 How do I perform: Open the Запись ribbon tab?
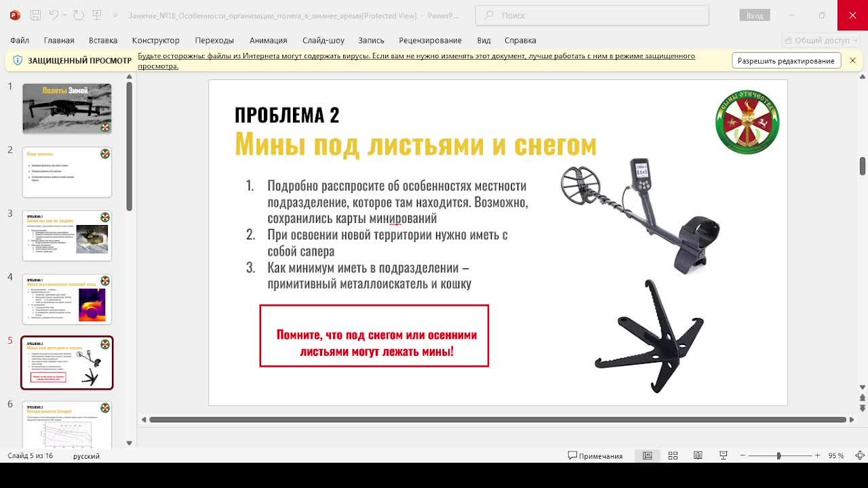tap(371, 40)
